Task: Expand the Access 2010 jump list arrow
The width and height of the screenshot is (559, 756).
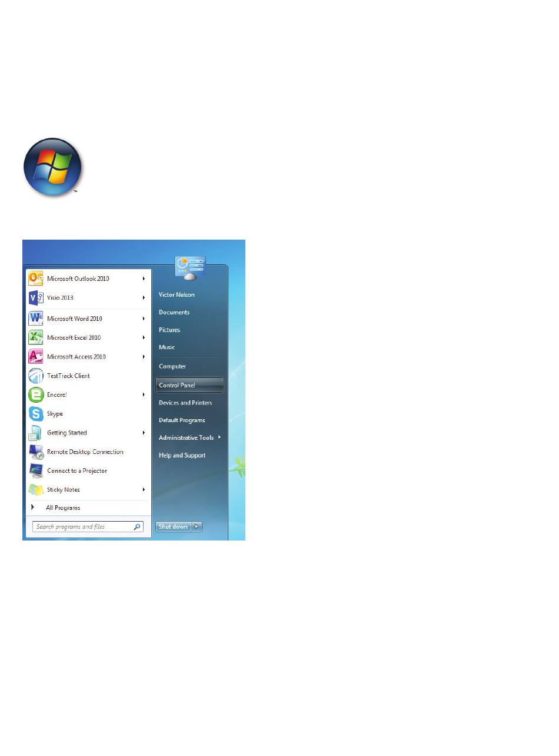Action: point(144,357)
